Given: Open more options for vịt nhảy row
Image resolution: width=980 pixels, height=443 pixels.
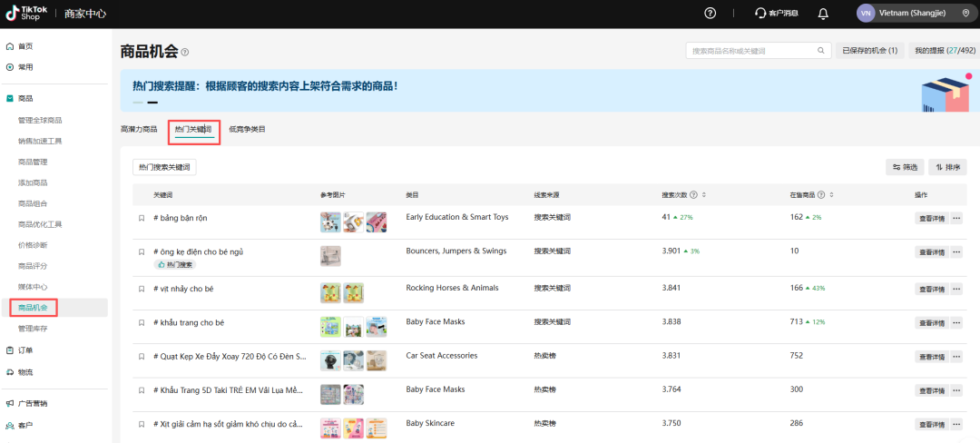Looking at the screenshot, I should (x=956, y=289).
